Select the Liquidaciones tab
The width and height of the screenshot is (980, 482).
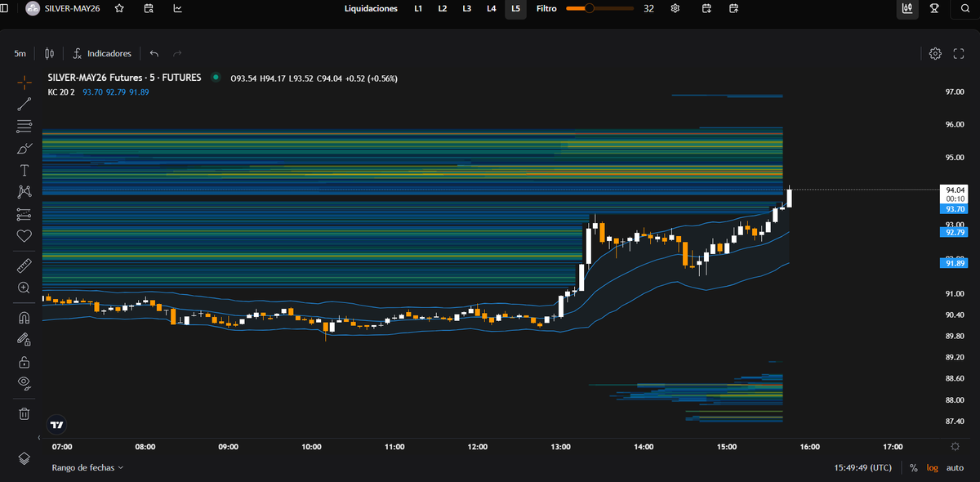pyautogui.click(x=372, y=8)
